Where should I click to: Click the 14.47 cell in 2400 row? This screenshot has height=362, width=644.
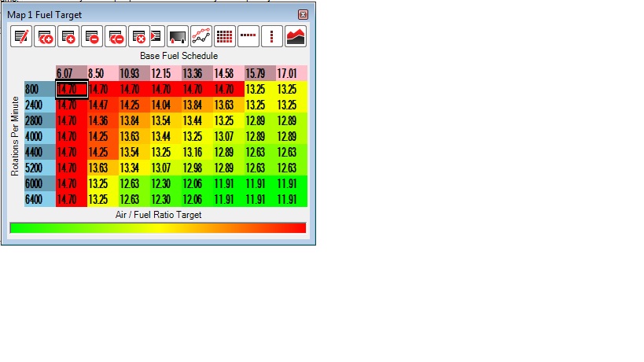tap(102, 105)
